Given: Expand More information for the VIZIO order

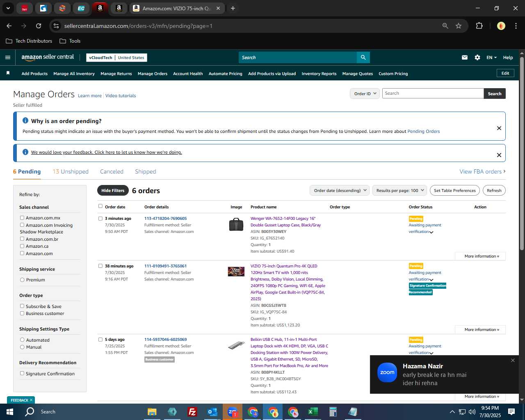Looking at the screenshot, I should click(x=480, y=329).
